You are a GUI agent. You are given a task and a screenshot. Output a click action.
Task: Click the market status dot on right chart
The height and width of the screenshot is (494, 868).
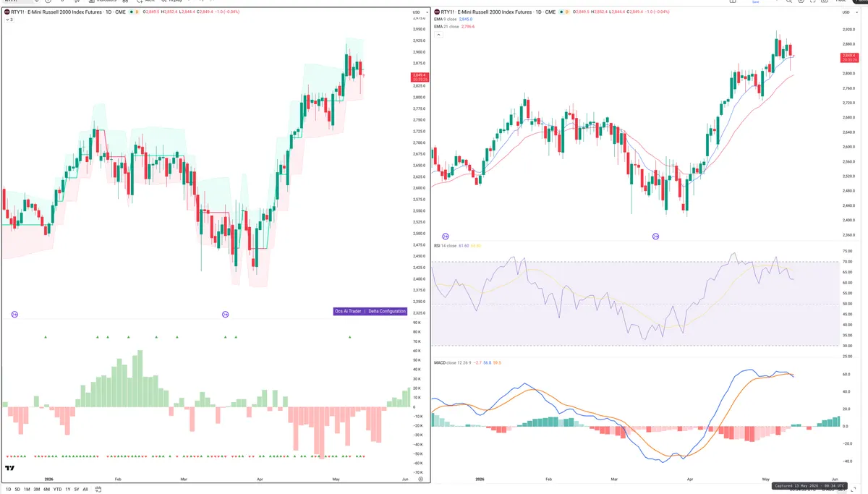tap(560, 12)
